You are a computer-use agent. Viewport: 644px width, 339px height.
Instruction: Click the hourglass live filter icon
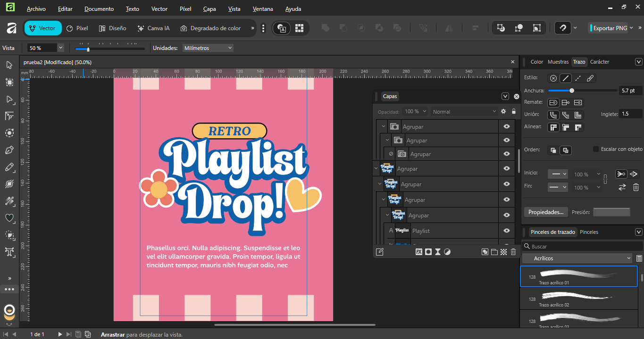437,252
